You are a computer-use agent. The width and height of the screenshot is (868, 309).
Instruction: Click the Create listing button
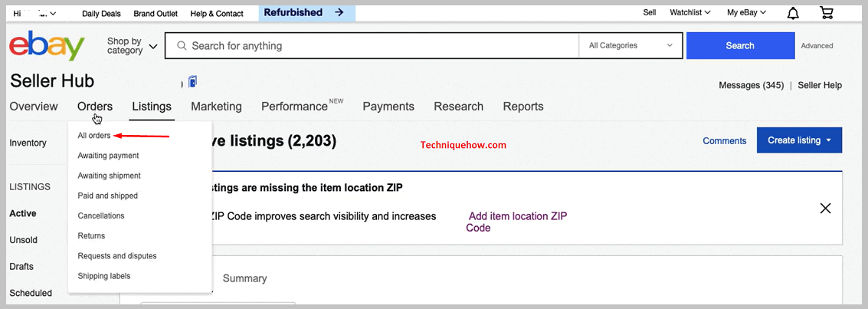[799, 140]
